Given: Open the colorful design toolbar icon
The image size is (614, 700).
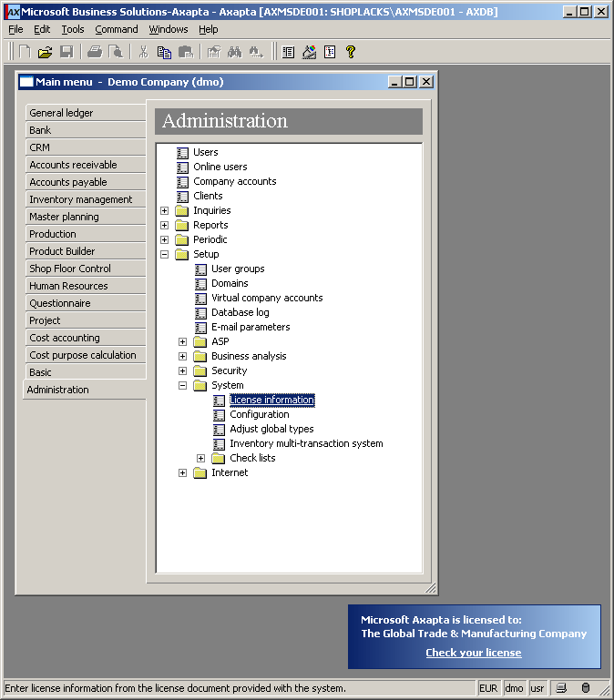Looking at the screenshot, I should 309,52.
